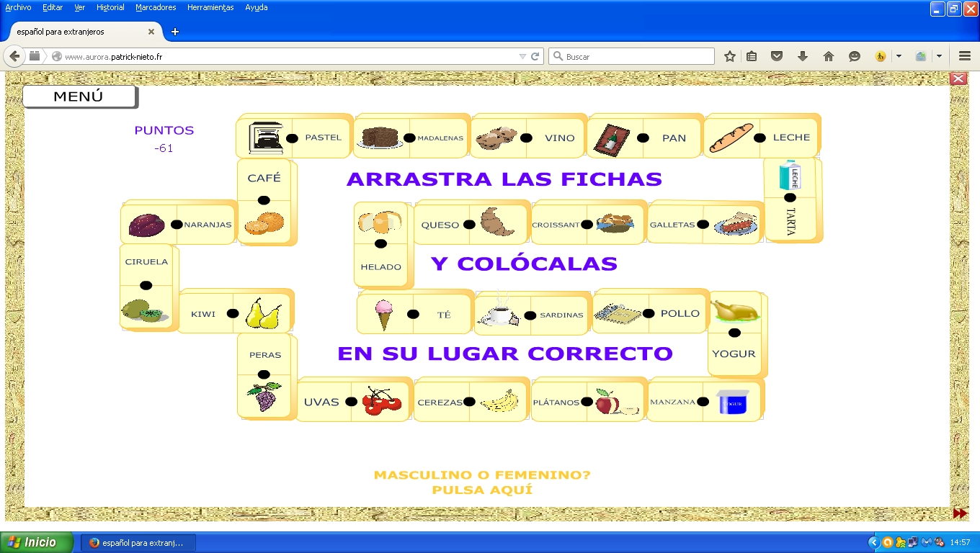Open the Historial menu
The width and height of the screenshot is (980, 553).
[x=110, y=7]
